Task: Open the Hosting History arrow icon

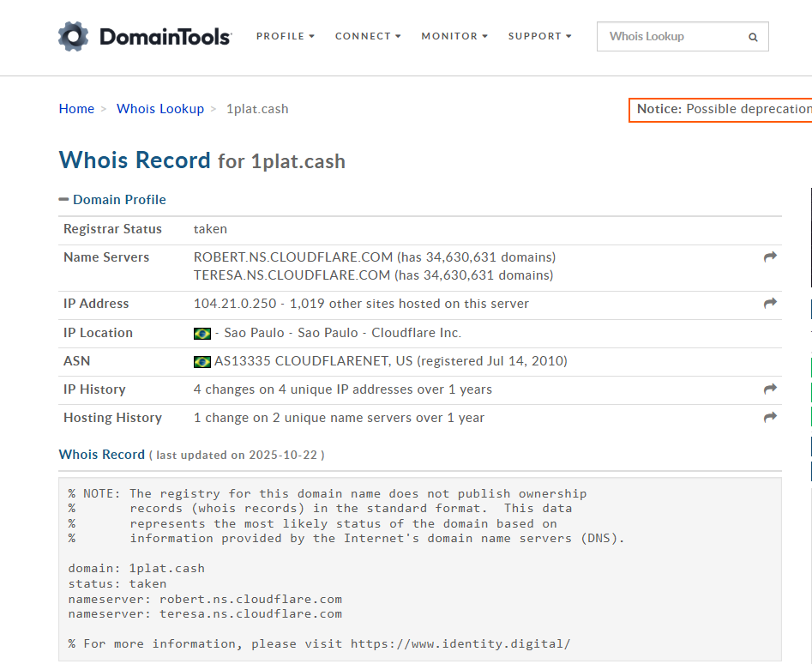Action: (x=770, y=418)
